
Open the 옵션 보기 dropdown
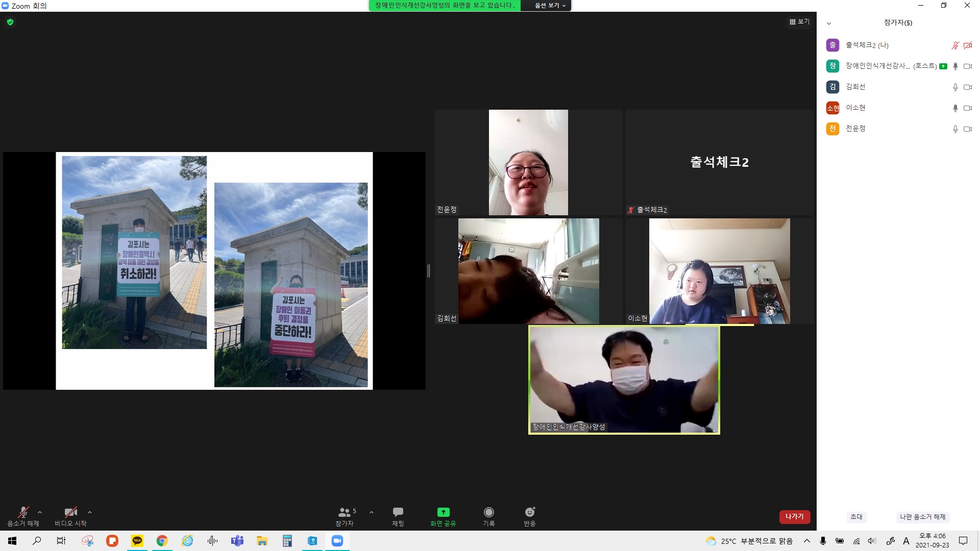click(550, 6)
